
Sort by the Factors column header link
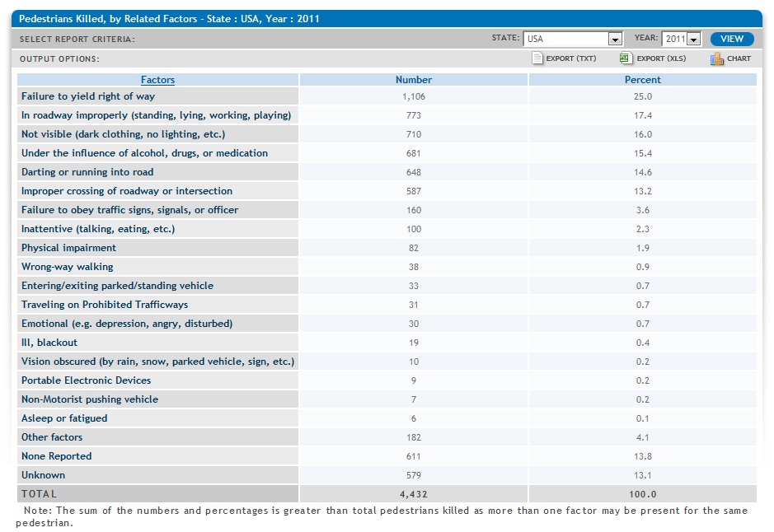tap(158, 80)
